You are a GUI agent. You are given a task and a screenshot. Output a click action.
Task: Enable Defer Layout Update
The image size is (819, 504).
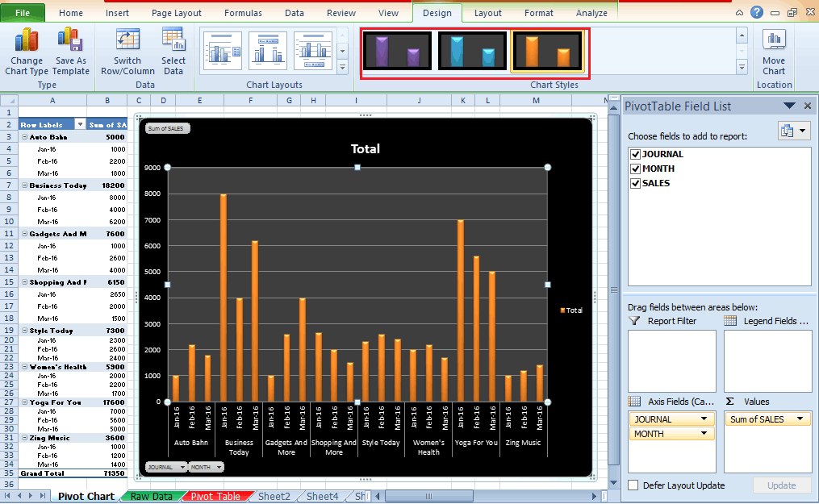(x=633, y=485)
